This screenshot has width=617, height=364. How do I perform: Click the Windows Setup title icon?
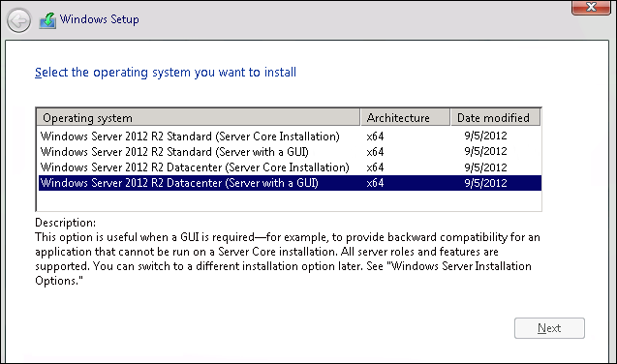click(x=47, y=20)
